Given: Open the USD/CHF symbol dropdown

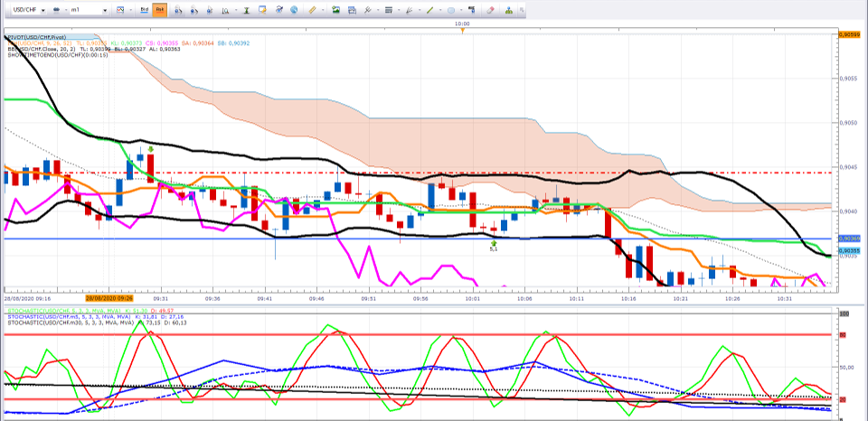Looking at the screenshot, I should [x=43, y=11].
